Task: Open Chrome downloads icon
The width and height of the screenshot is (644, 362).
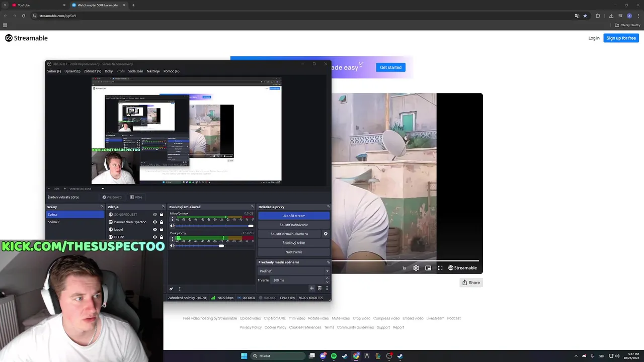Action: [611, 16]
